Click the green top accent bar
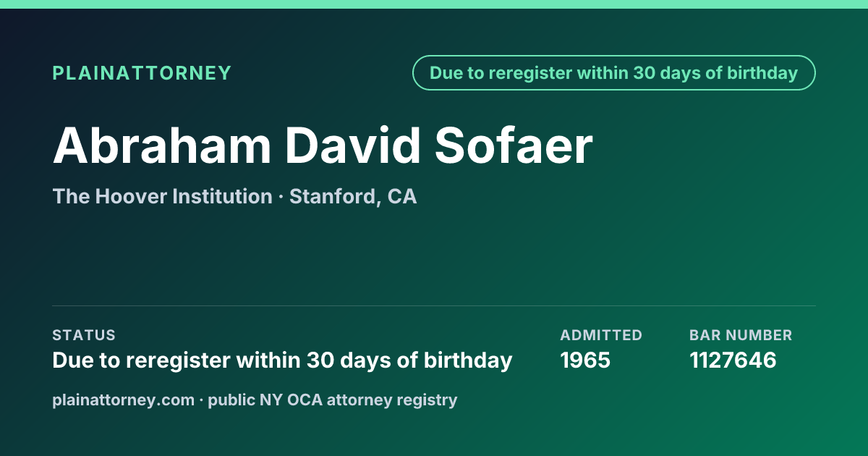 click(x=434, y=4)
